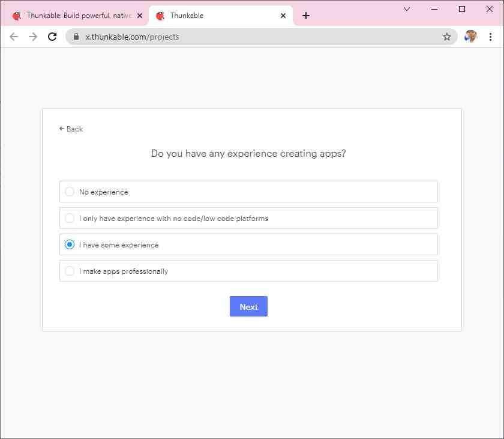504x439 pixels.
Task: Click the blue Next button
Action: [248, 306]
